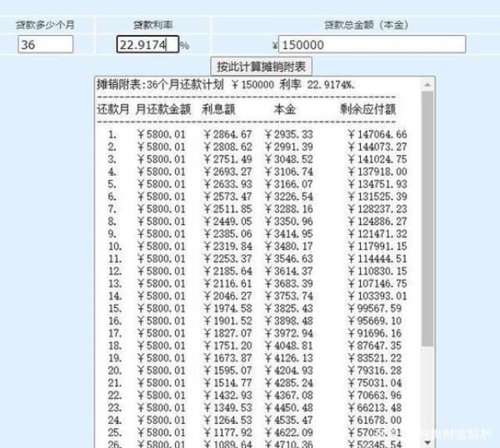Click month 5 remaining balance ¥134751.93
500x448 pixels.
tap(377, 184)
